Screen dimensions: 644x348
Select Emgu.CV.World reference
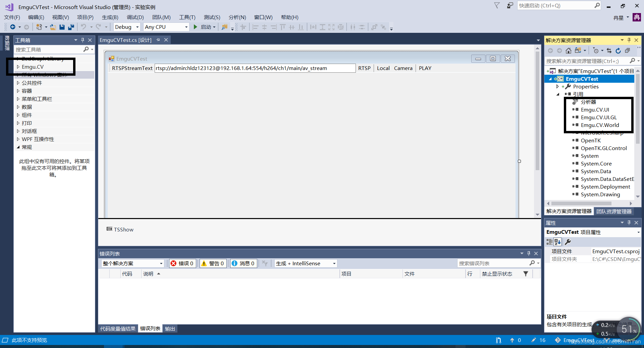600,125
